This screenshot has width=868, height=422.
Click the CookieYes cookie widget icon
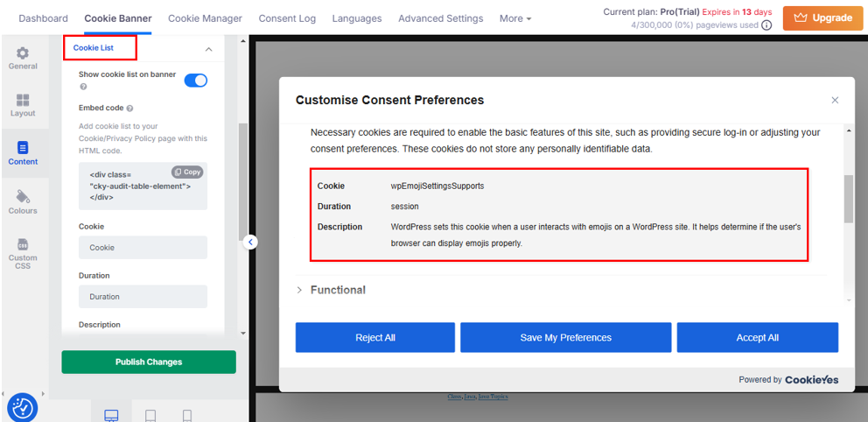(23, 407)
